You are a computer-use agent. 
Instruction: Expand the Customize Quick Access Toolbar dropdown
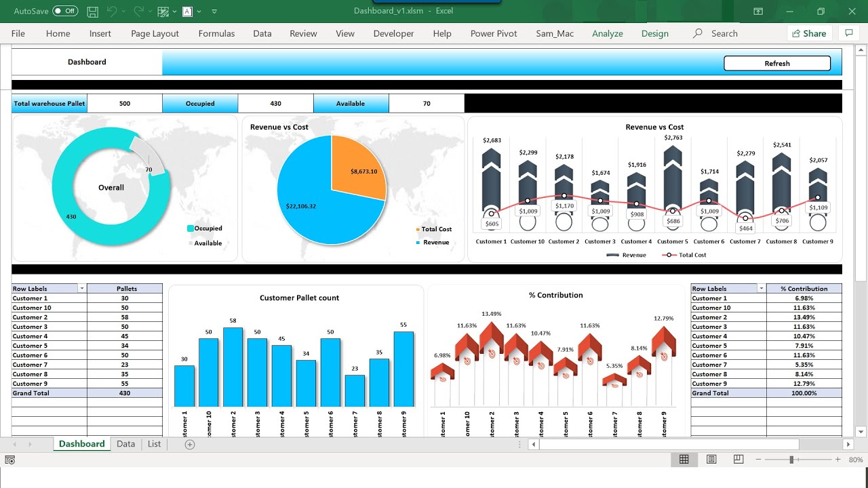[x=214, y=12]
